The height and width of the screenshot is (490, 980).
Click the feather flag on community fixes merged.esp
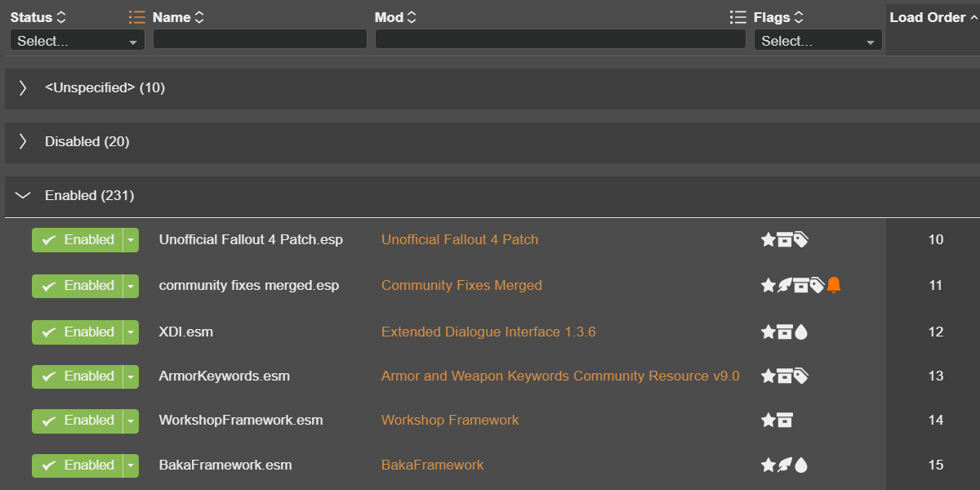point(784,286)
